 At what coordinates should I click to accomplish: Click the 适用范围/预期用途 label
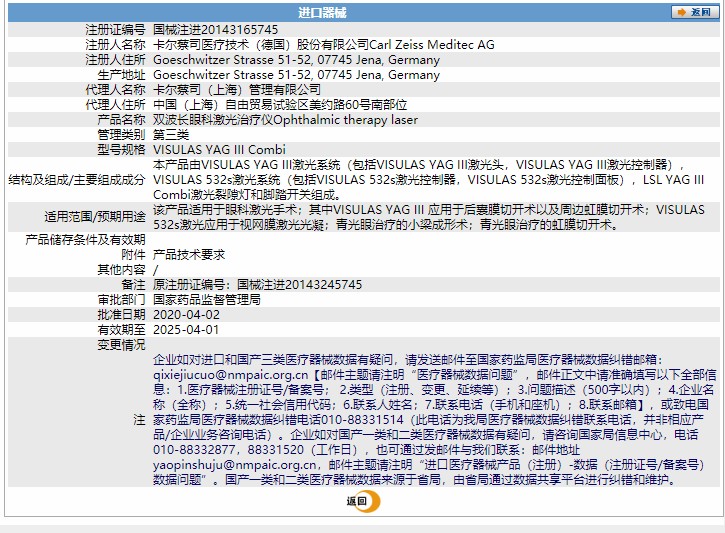(x=95, y=216)
